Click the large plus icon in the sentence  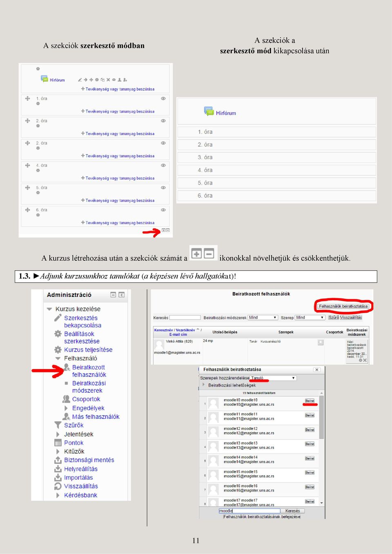point(196,254)
